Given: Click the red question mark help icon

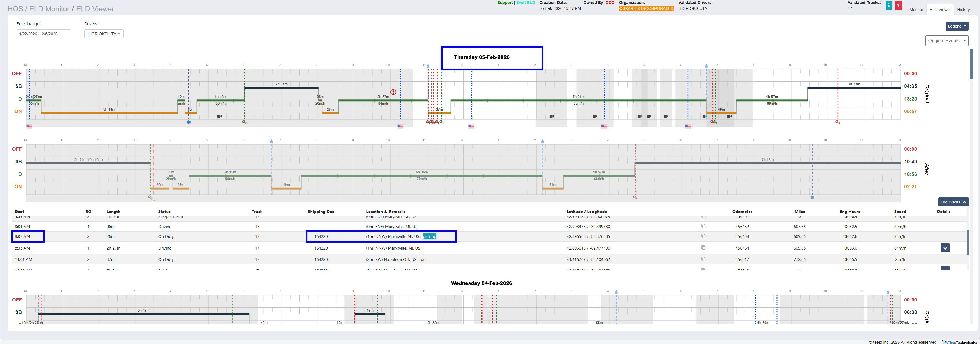Looking at the screenshot, I should coord(898,5).
